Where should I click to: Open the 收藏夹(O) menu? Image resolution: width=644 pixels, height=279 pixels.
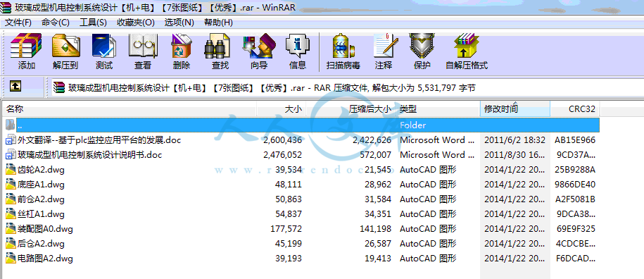(136, 22)
